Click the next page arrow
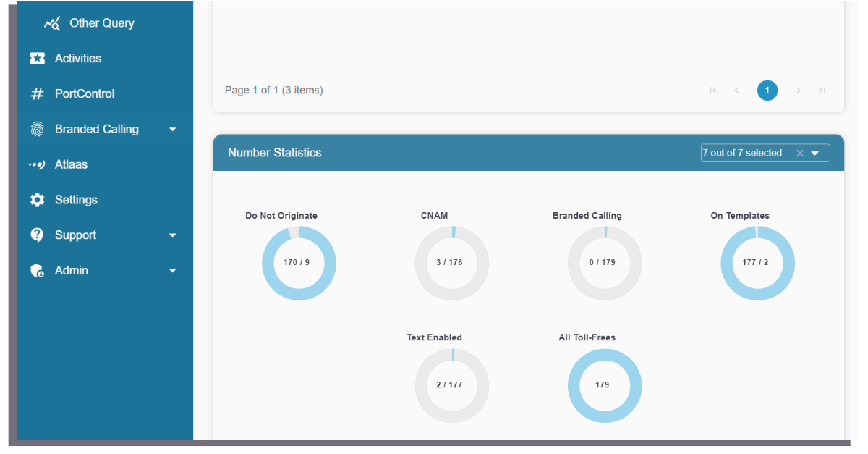 coord(798,90)
